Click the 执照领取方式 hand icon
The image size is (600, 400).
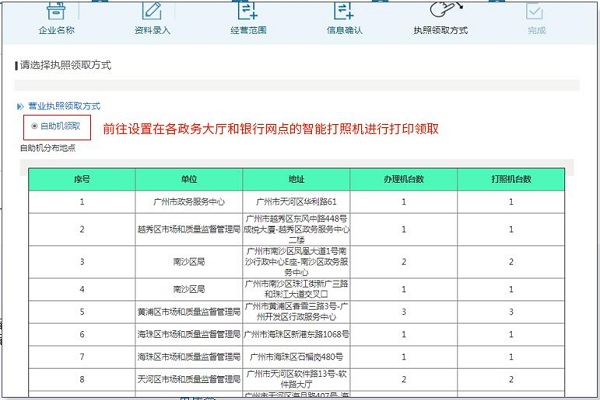click(446, 10)
